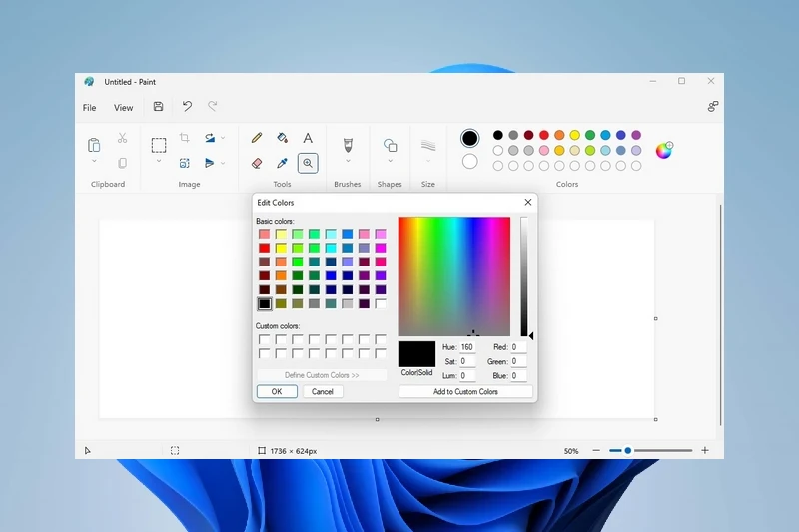Select the Eraser tool
This screenshot has width=799, height=532.
point(257,163)
